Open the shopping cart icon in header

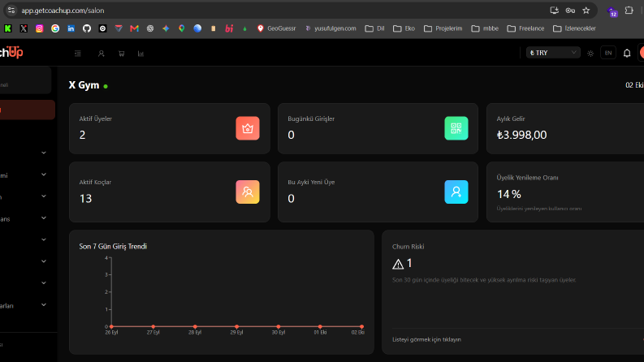coord(122,54)
